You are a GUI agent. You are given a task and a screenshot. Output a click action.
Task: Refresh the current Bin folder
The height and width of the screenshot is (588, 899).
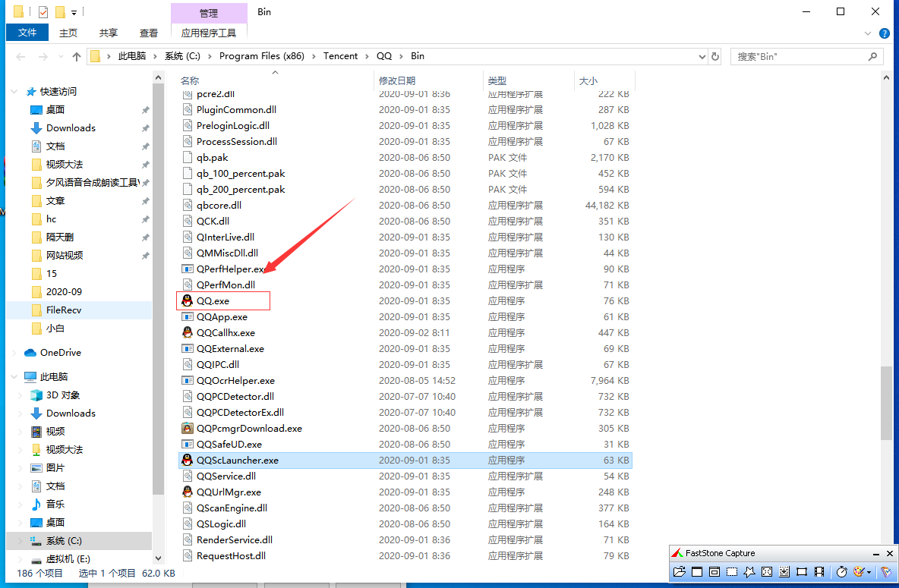pos(715,57)
